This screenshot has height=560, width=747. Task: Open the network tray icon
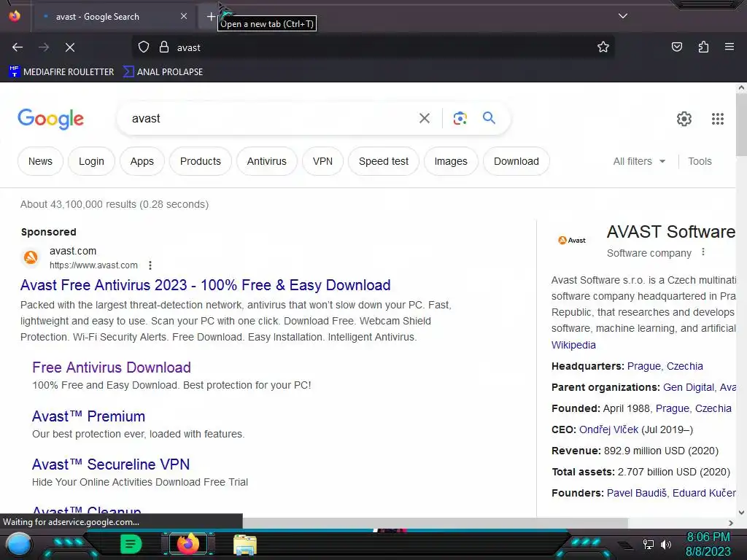coord(649,544)
